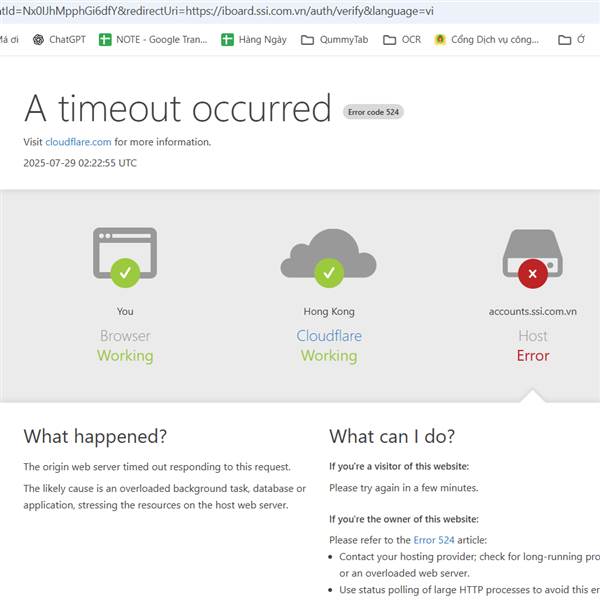Image resolution: width=600 pixels, height=600 pixels.
Task: Click the Hong Kong location label
Action: pyautogui.click(x=329, y=311)
